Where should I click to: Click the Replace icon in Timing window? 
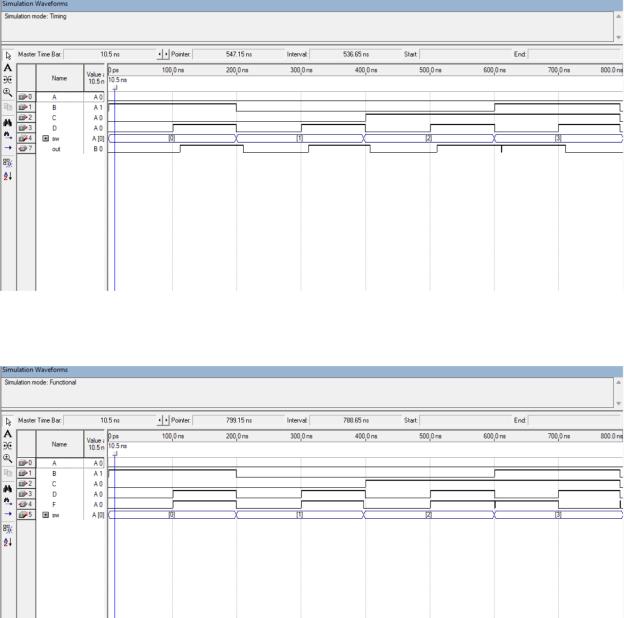click(x=8, y=135)
